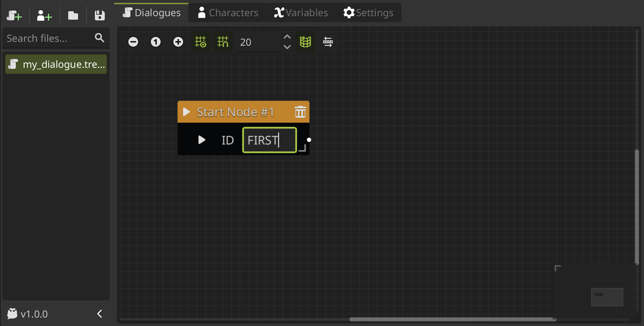Increase grid size with the up arrow
Screen dimensions: 644x326
click(287, 36)
